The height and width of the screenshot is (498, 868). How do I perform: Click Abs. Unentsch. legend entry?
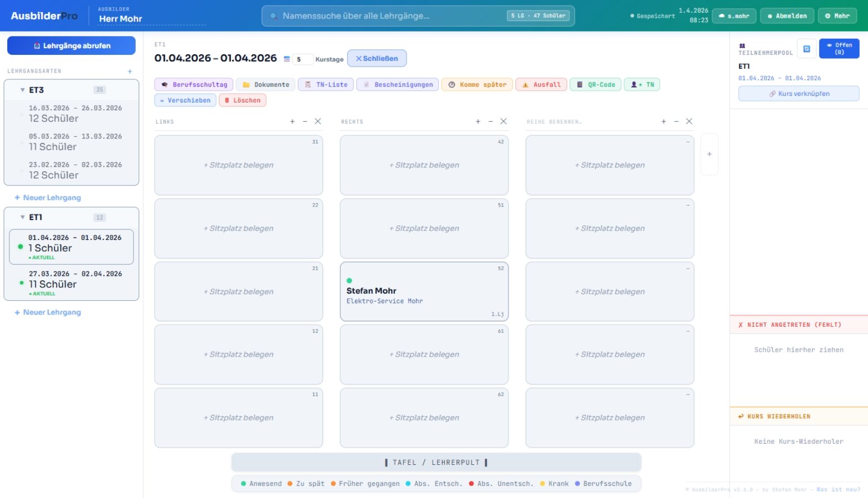point(501,484)
